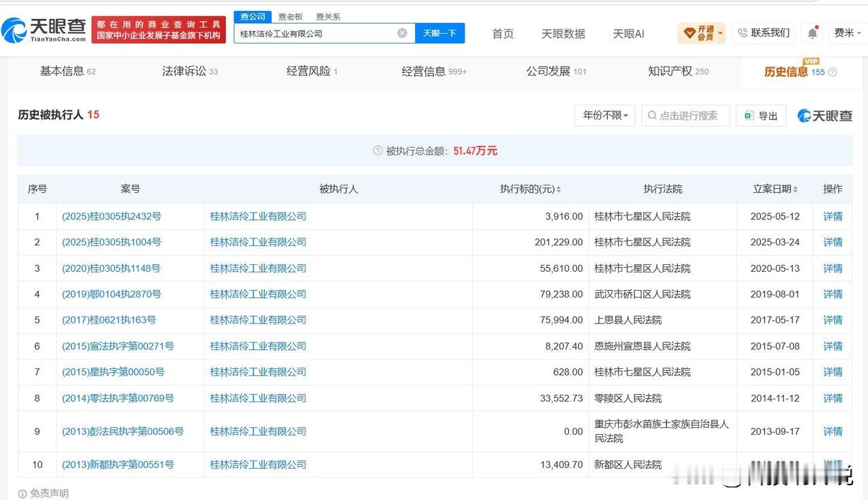Open case (2014)零法执字第00769号
Viewport: 868px width, 500px height.
tap(117, 398)
